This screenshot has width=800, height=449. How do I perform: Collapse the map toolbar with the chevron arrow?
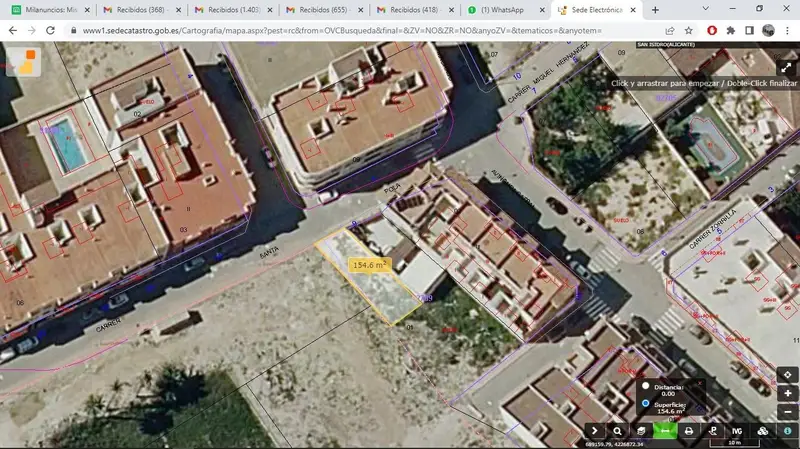pyautogui.click(x=594, y=431)
